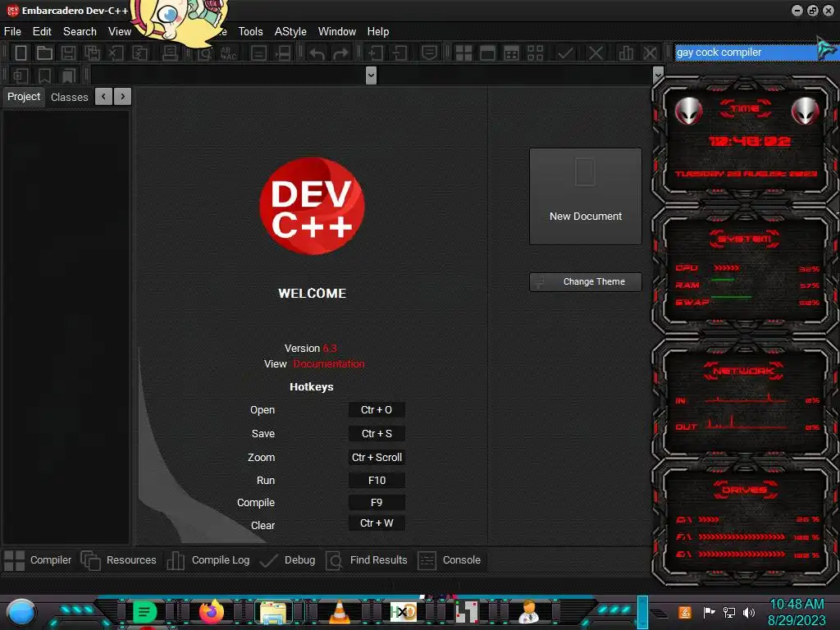Screen dimensions: 840x630
Task: Click the Toggle Bookmark single-ribbon icon
Action: tap(44, 75)
